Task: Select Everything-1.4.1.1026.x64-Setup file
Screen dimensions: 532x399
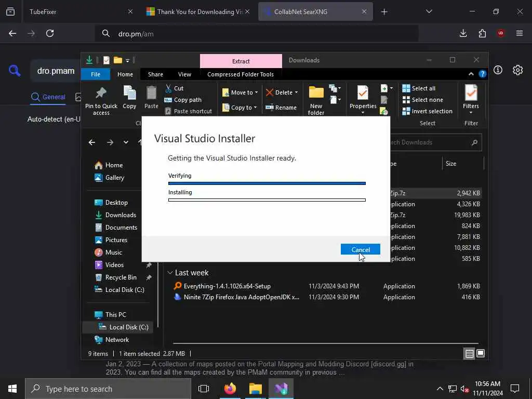Action: click(227, 286)
